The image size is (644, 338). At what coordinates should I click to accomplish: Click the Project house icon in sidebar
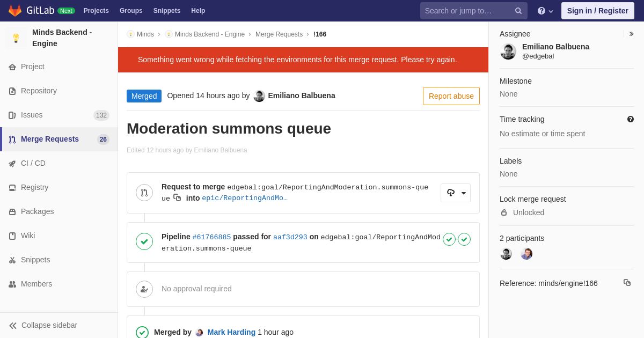pyautogui.click(x=12, y=67)
